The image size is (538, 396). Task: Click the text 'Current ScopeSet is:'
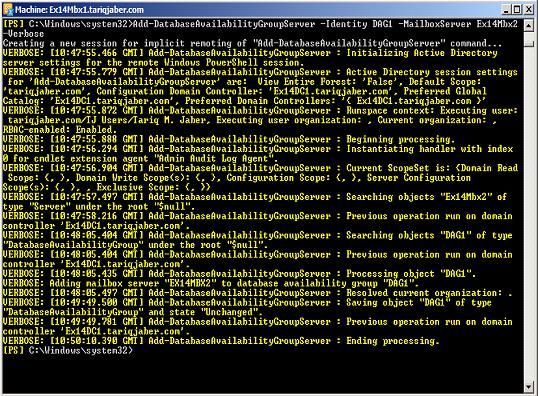click(398, 168)
